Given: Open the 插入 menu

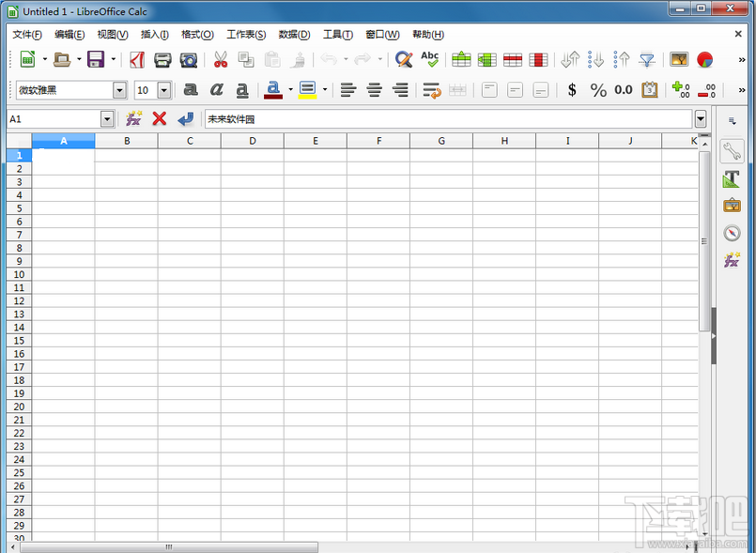Looking at the screenshot, I should [154, 35].
